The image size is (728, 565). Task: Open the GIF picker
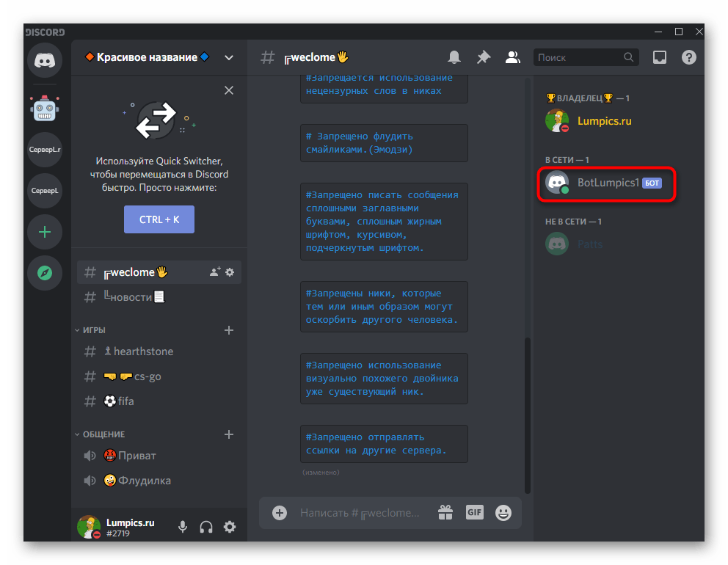point(474,512)
